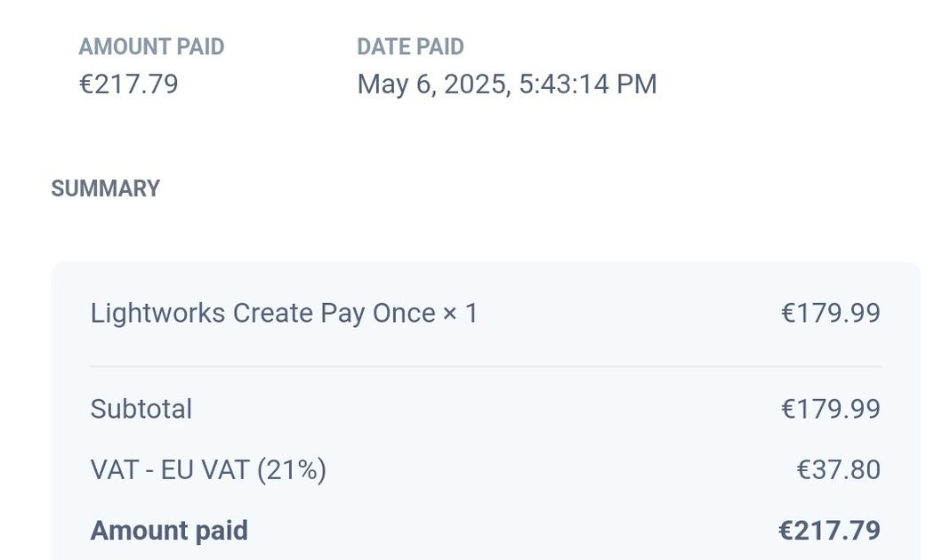Viewport: 950px width, 560px height.
Task: Select the May 6, 2025 date text
Action: coord(432,84)
